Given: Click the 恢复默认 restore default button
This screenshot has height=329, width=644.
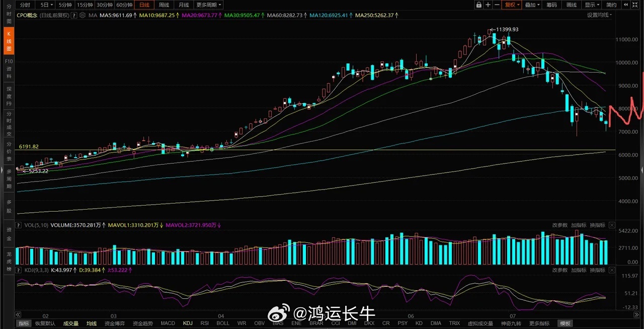Looking at the screenshot, I should click(45, 323).
